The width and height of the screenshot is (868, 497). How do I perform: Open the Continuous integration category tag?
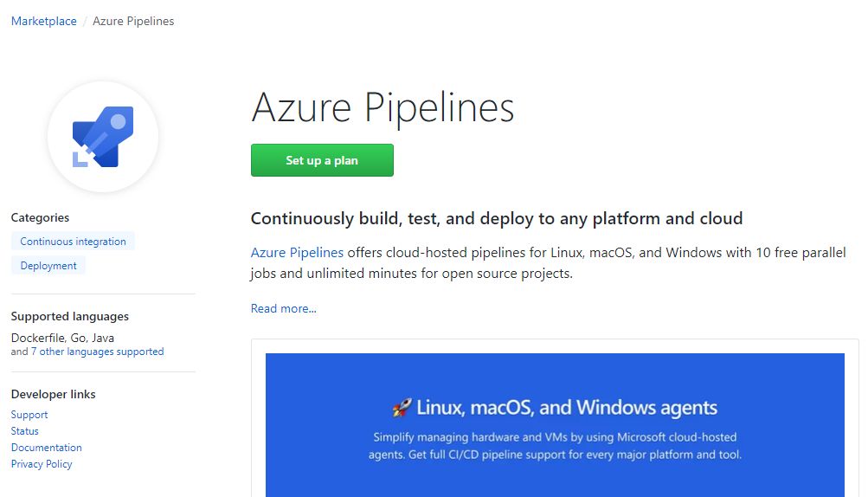pos(73,241)
